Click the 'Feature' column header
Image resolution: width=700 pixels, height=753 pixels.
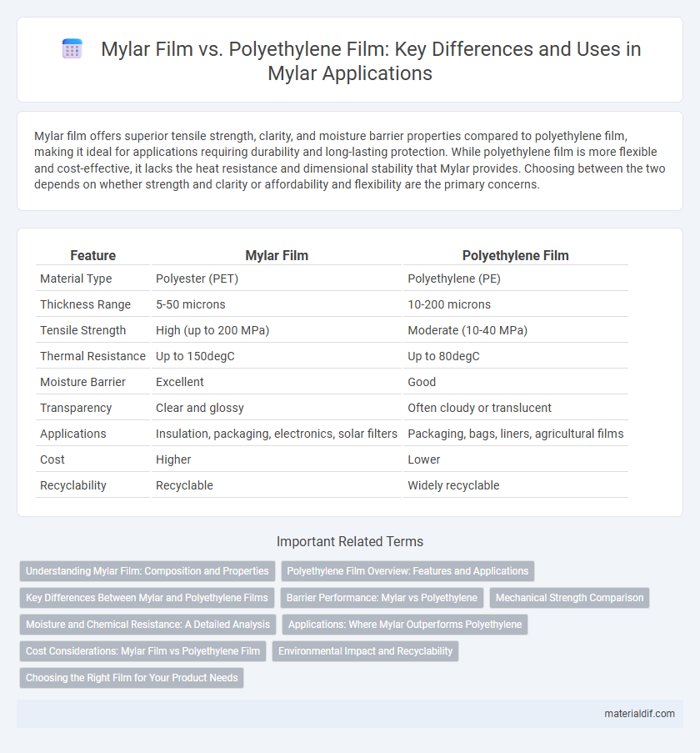coord(93,255)
